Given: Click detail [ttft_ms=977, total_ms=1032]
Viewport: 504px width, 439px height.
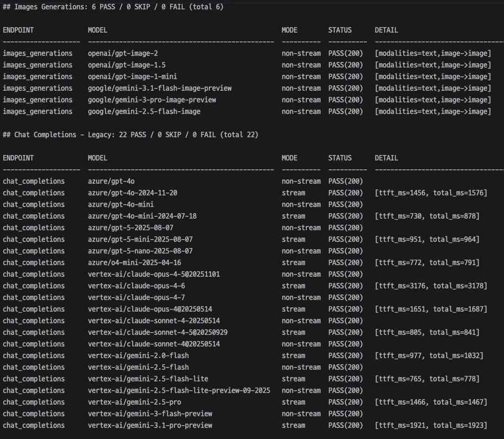Looking at the screenshot, I should coord(429,355).
